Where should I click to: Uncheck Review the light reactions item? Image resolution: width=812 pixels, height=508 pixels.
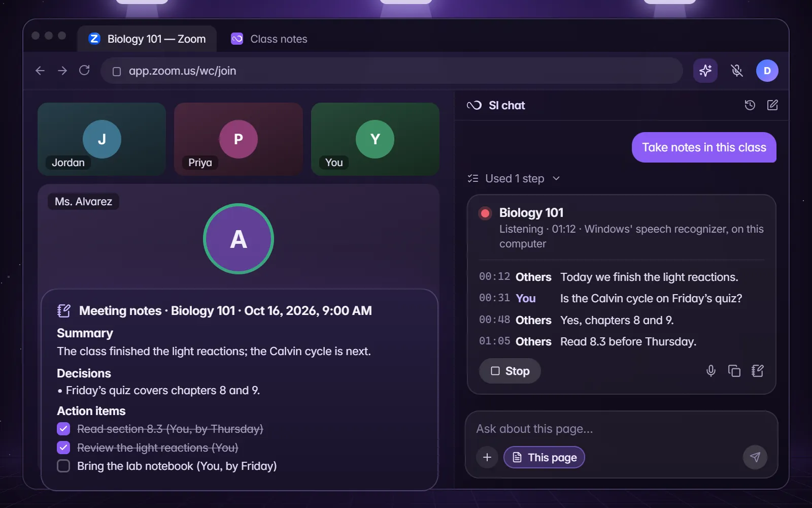tap(63, 448)
